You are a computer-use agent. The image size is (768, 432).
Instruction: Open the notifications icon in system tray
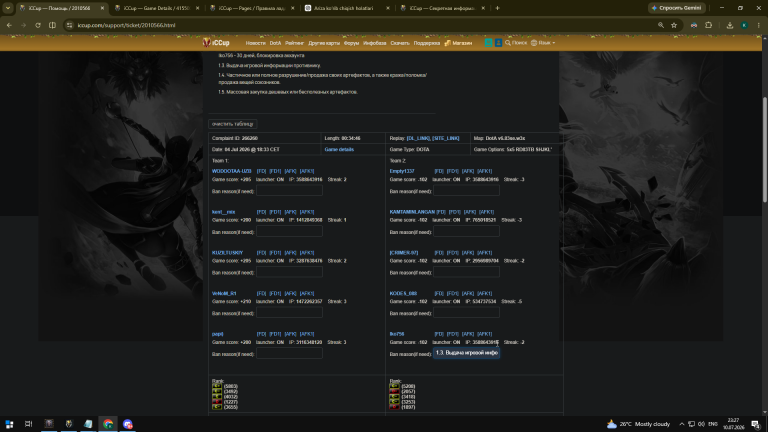[755, 424]
